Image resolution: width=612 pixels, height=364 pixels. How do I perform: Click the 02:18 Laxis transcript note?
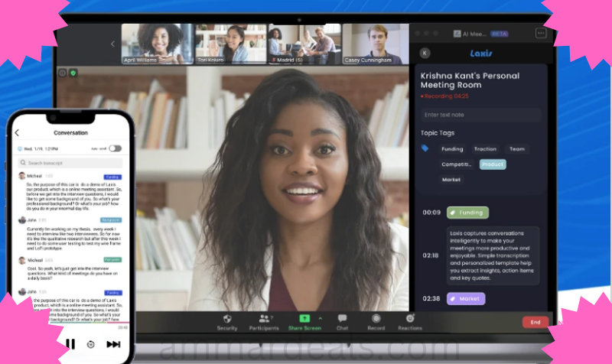coord(493,255)
